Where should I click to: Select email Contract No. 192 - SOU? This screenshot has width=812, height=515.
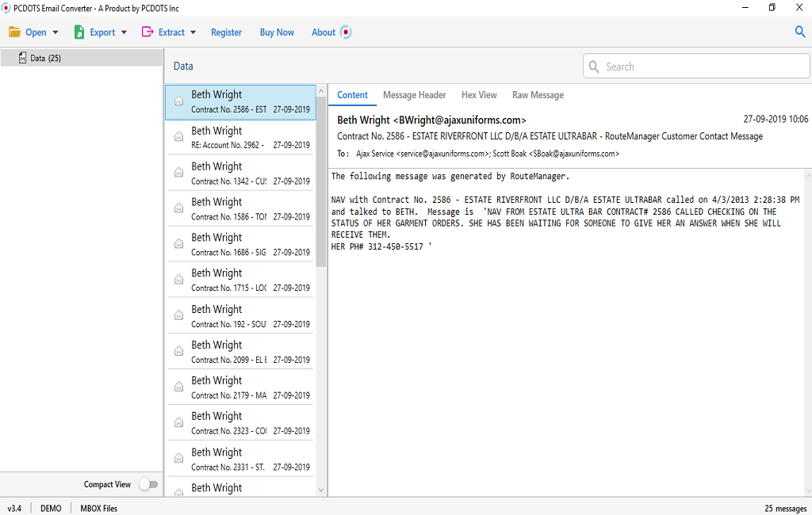(x=240, y=316)
